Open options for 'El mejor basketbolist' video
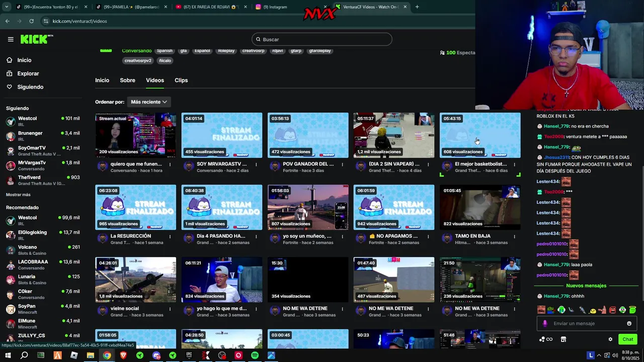The image size is (644, 362). [x=514, y=164]
